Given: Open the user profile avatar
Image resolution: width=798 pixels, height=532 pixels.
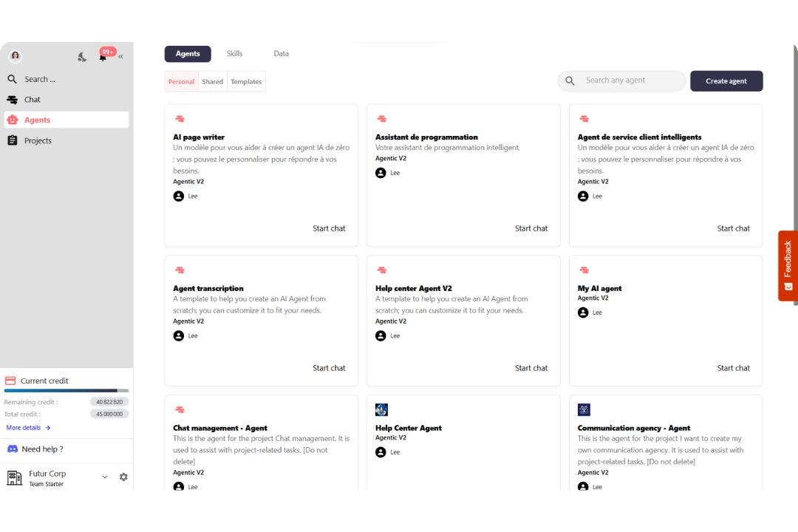Looking at the screenshot, I should [x=15, y=56].
